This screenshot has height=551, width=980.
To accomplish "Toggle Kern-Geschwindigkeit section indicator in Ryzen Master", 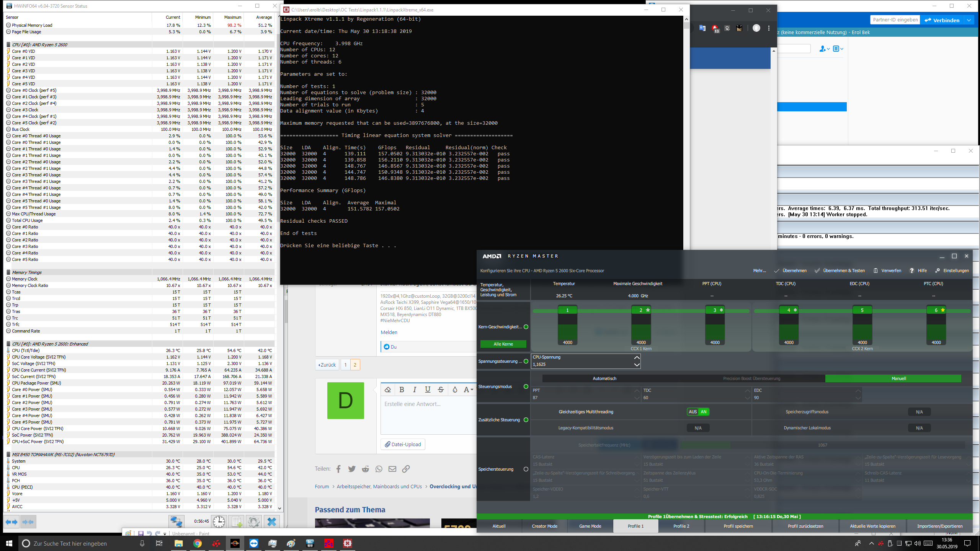I will pyautogui.click(x=526, y=327).
